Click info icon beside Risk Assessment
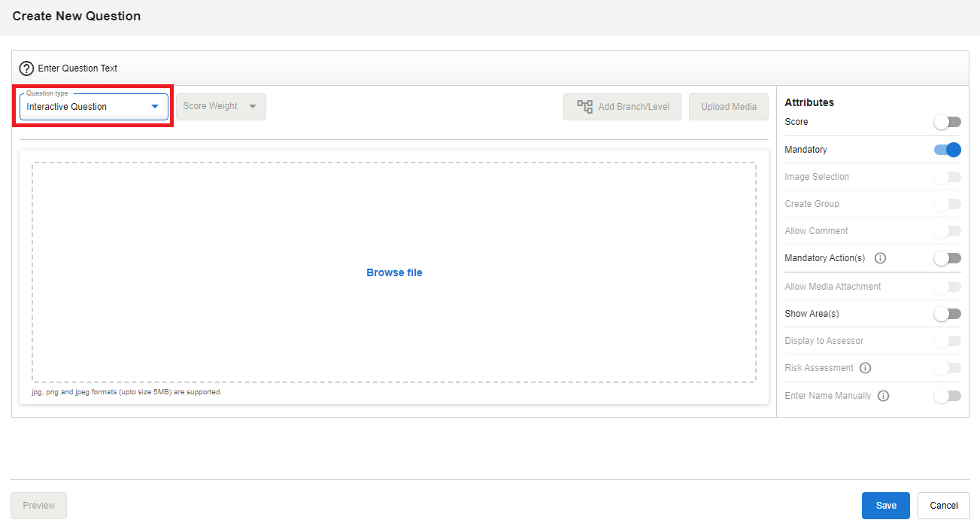Screen dimensions: 980x529 point(865,368)
